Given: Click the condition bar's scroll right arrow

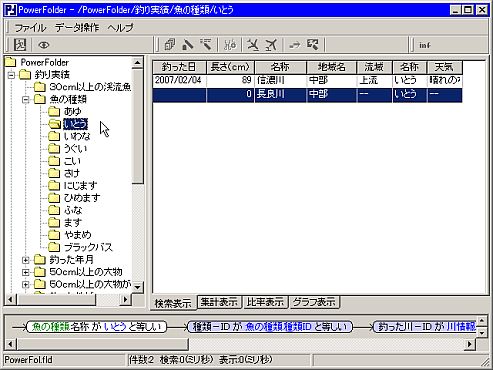Looking at the screenshot, I should point(470,344).
